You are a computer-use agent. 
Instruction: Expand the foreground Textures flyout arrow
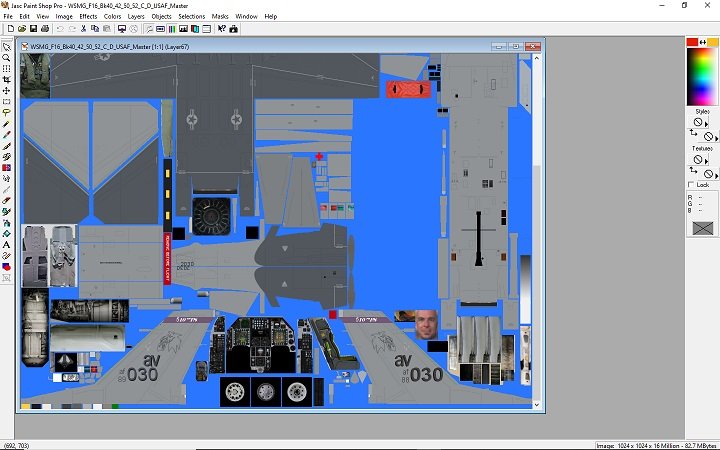(708, 161)
